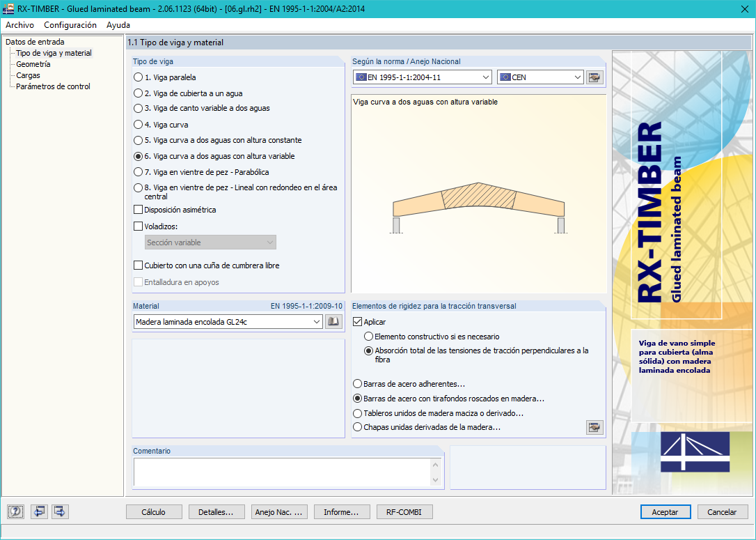Screen dimensions: 756x540
Task: Open the material library book icon
Action: [x=335, y=321]
